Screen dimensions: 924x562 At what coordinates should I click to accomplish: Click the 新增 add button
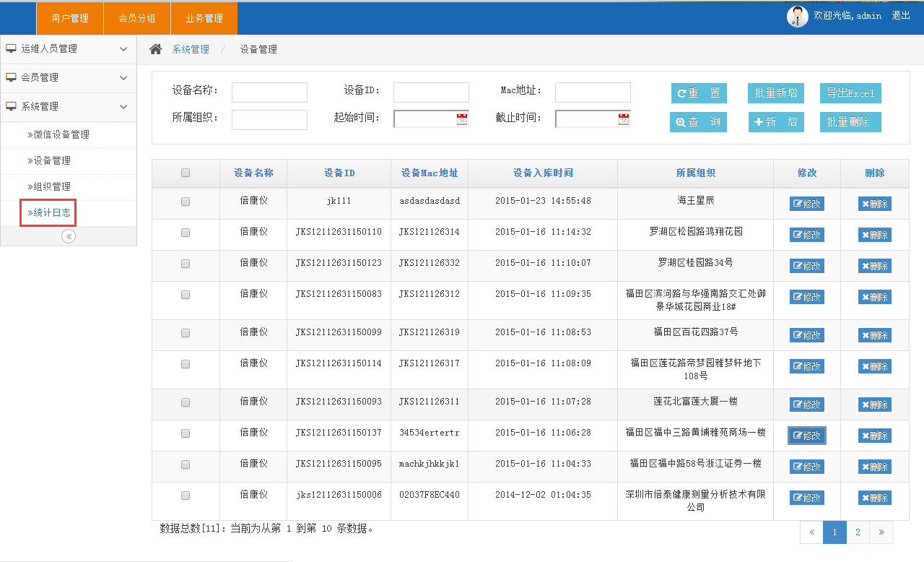[x=776, y=122]
